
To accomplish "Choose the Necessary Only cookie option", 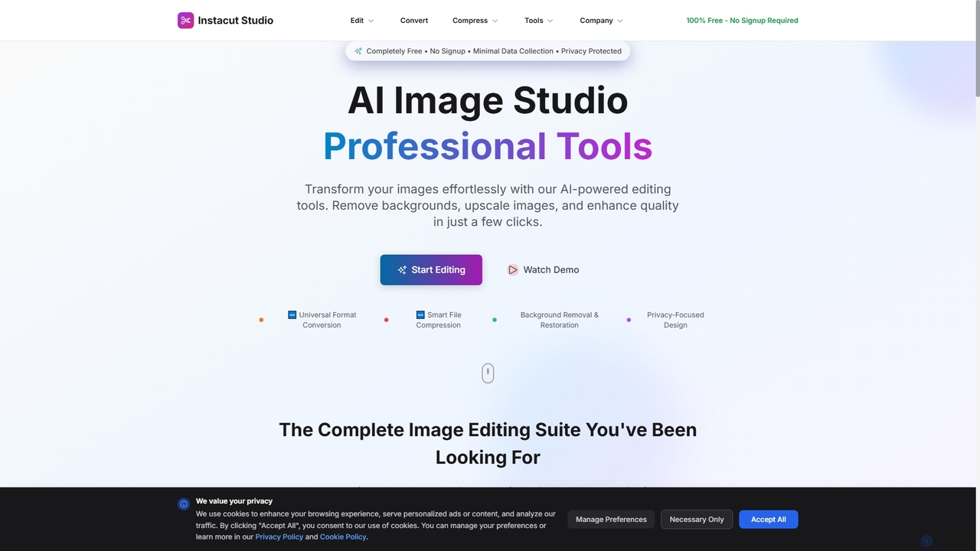I will 697,520.
